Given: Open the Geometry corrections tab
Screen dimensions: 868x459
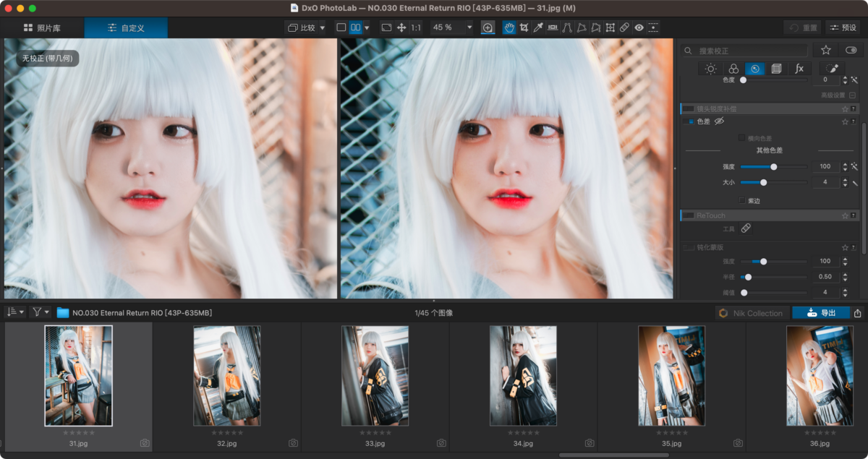Looking at the screenshot, I should coord(776,69).
